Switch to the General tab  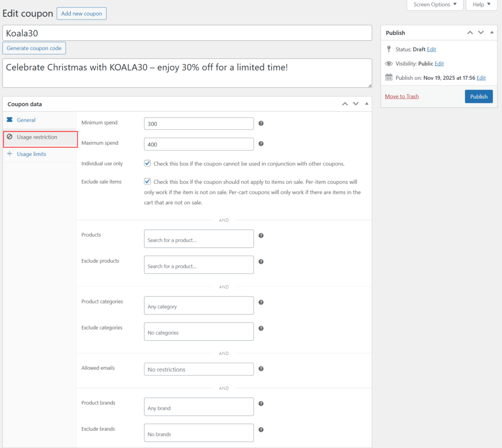[x=26, y=120]
